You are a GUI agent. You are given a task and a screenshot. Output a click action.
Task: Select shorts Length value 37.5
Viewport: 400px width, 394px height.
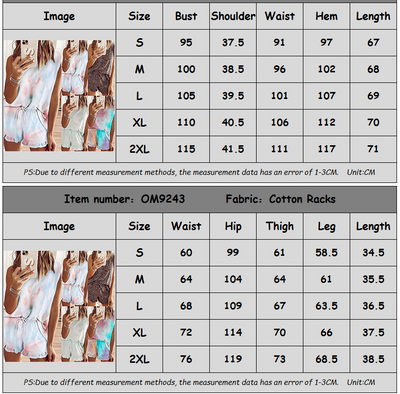(x=373, y=332)
